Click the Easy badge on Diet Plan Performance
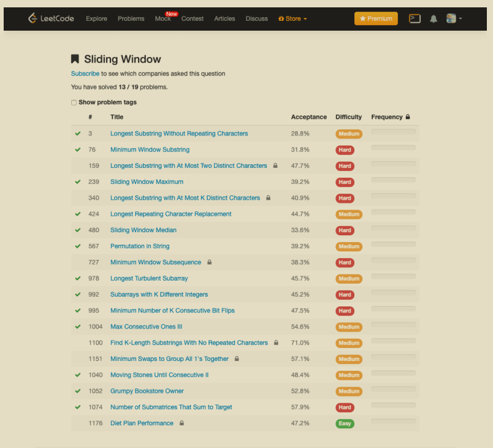493x448 pixels. 345,423
